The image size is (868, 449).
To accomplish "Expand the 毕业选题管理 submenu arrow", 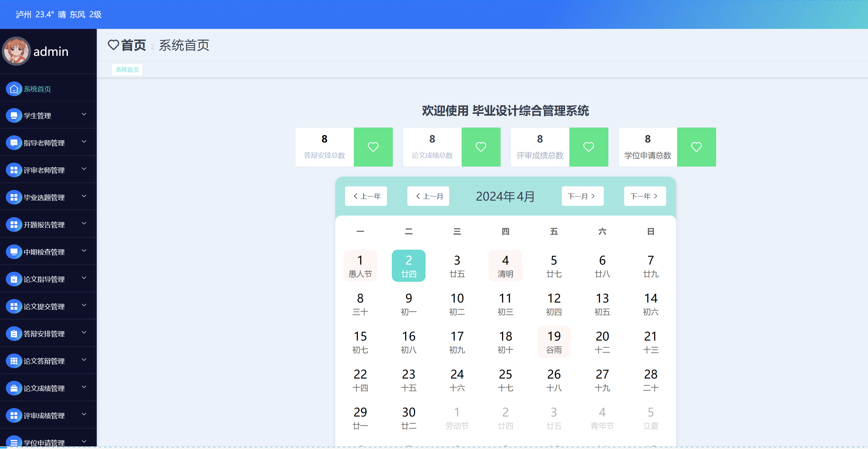I will pos(84,196).
